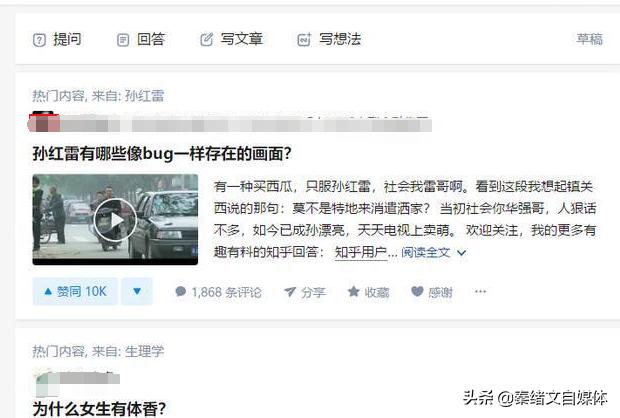Viewport: 620px width, 418px height.
Task: Click the 写文章 pencil icon
Action: pyautogui.click(x=206, y=40)
